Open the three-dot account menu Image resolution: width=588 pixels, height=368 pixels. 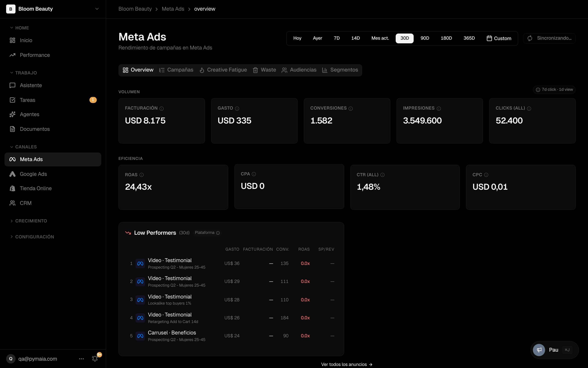(81, 359)
